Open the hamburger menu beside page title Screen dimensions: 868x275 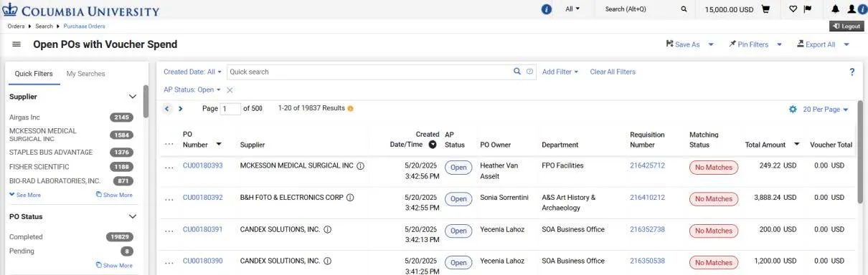pos(16,44)
